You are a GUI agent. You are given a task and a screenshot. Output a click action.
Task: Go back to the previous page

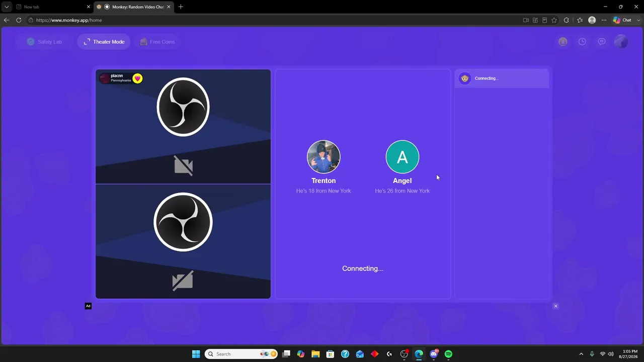point(7,20)
